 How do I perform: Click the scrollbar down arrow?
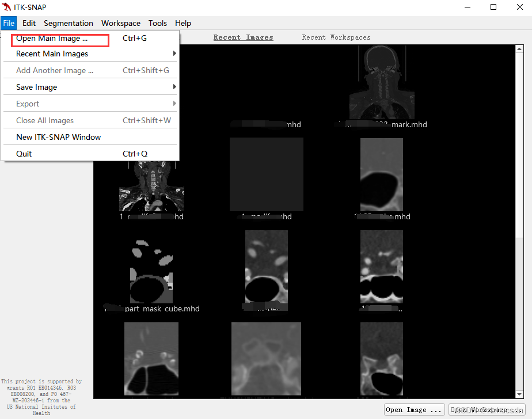(x=519, y=394)
